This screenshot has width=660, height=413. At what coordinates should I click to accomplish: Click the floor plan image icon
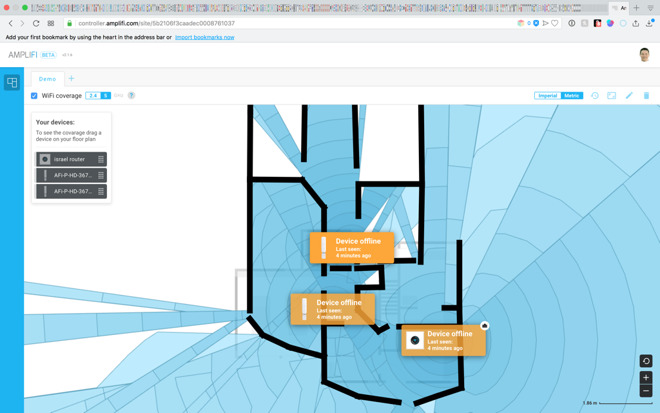[x=612, y=96]
